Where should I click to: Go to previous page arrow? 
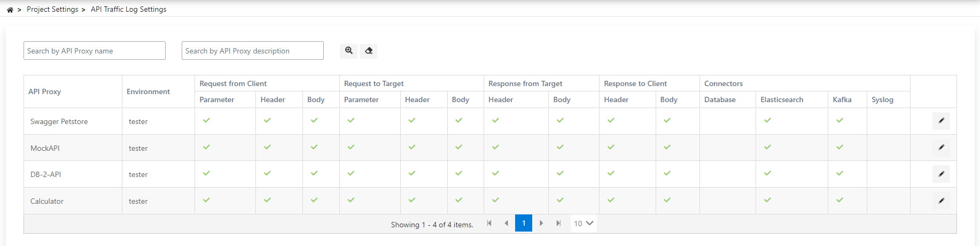coord(506,224)
